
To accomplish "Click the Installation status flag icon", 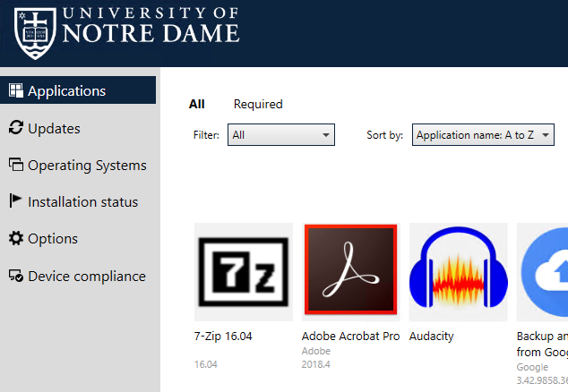I will click(x=15, y=201).
